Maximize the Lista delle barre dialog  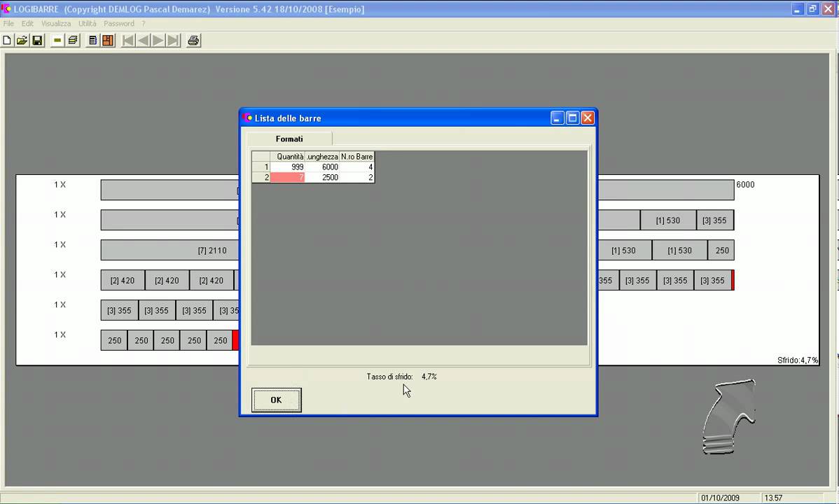coord(573,118)
